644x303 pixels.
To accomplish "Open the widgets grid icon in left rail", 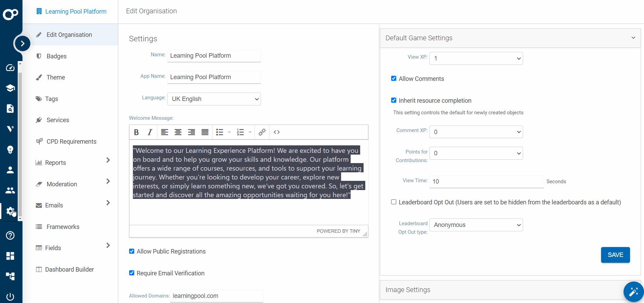I will (10, 256).
